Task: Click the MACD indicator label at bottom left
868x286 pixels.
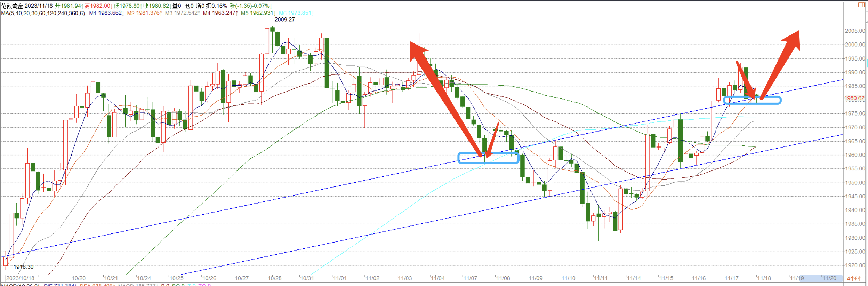Action: coord(20,285)
